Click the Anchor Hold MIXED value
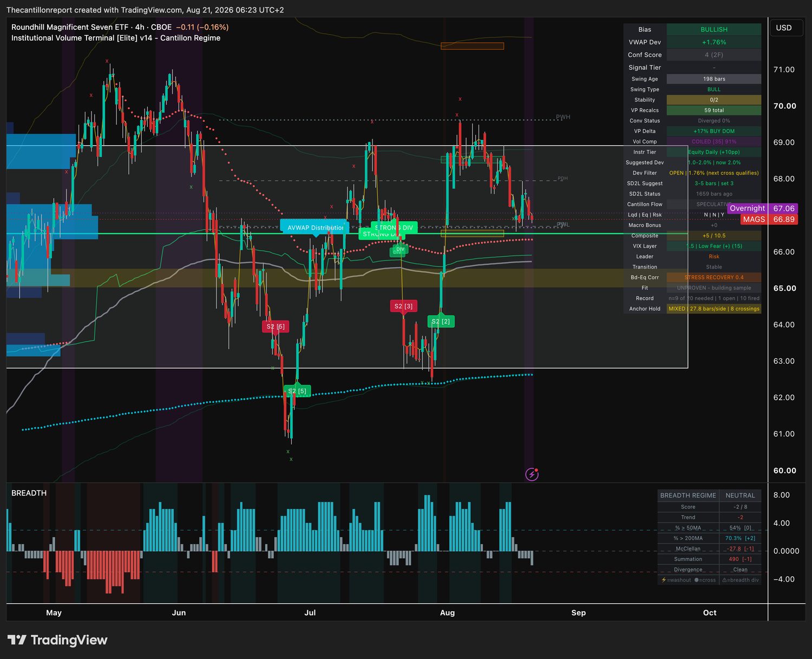This screenshot has height=659, width=812. 714,309
